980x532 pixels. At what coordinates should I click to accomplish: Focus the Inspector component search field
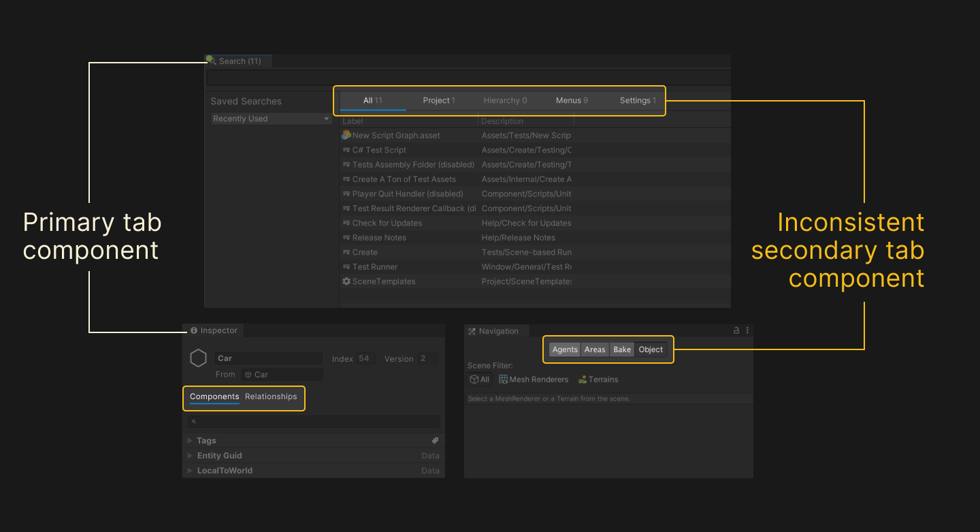click(x=314, y=422)
